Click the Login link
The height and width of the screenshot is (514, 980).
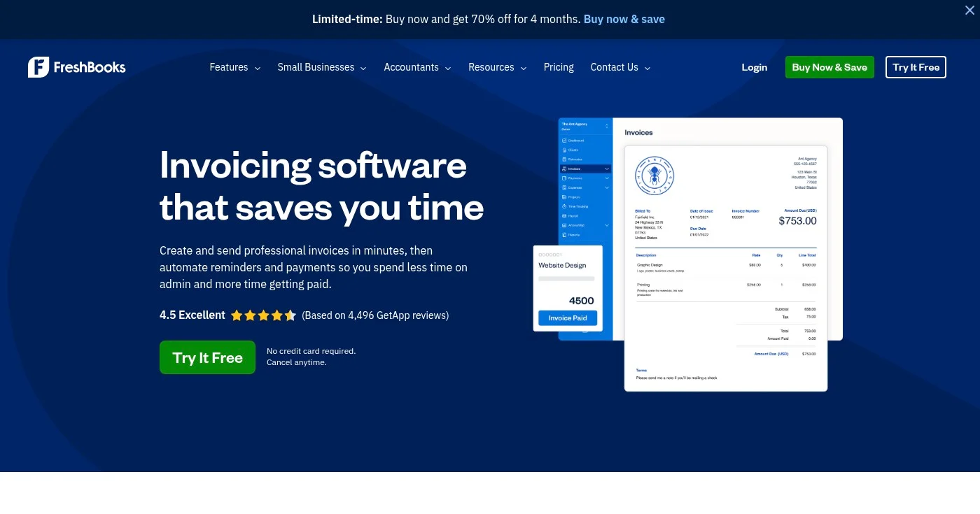click(x=755, y=67)
